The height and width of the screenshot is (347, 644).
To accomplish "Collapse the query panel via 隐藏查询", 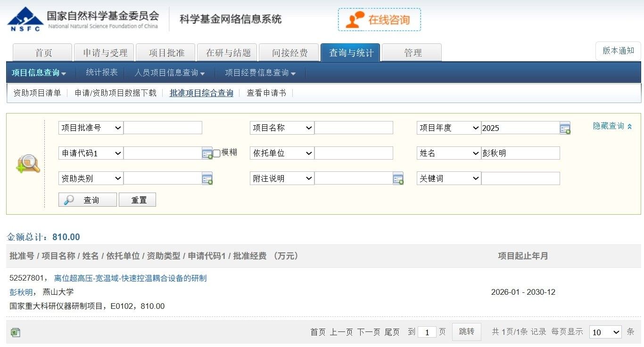I will 612,126.
